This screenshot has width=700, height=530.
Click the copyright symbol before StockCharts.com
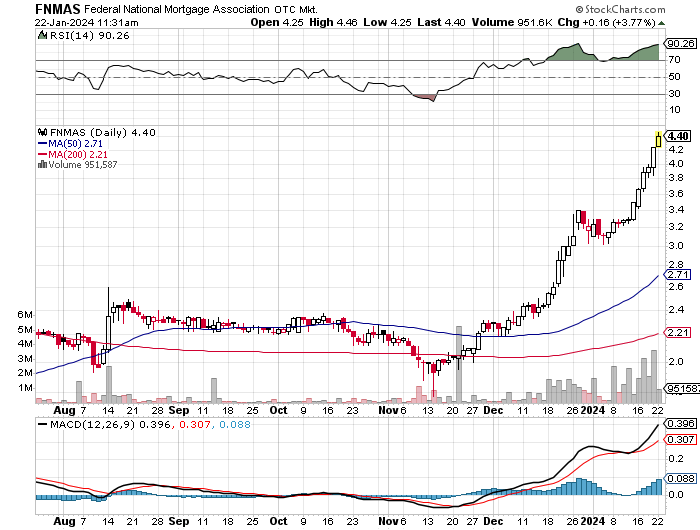pyautogui.click(x=579, y=9)
